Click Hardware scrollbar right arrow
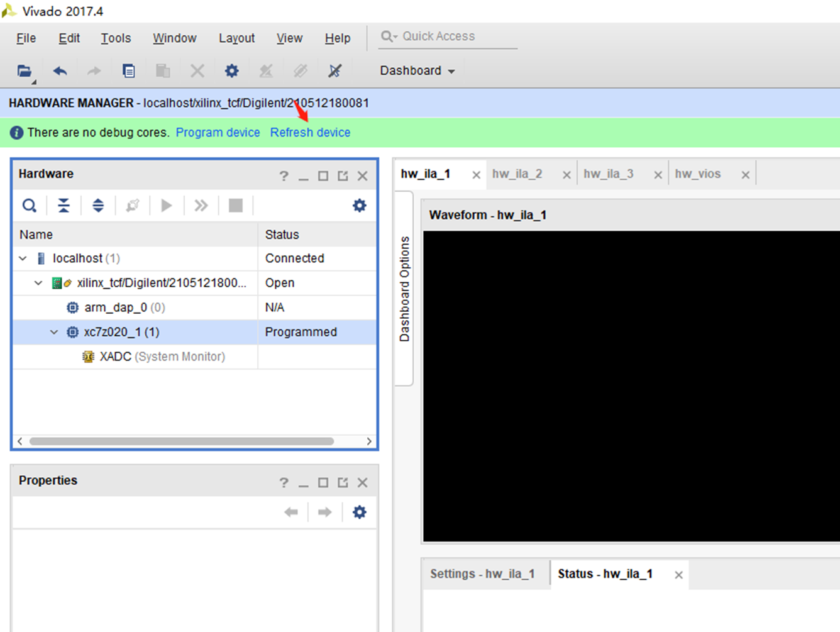This screenshot has height=632, width=840. 369,441
